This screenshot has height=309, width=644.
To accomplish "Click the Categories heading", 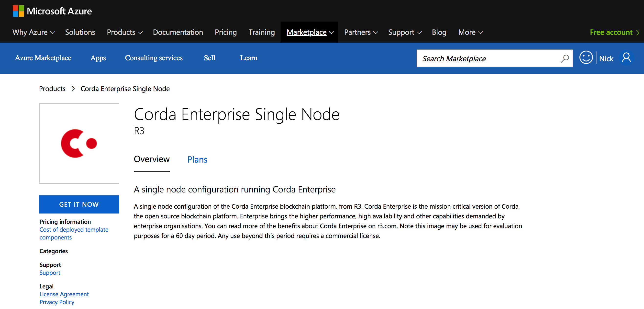I will 54,251.
